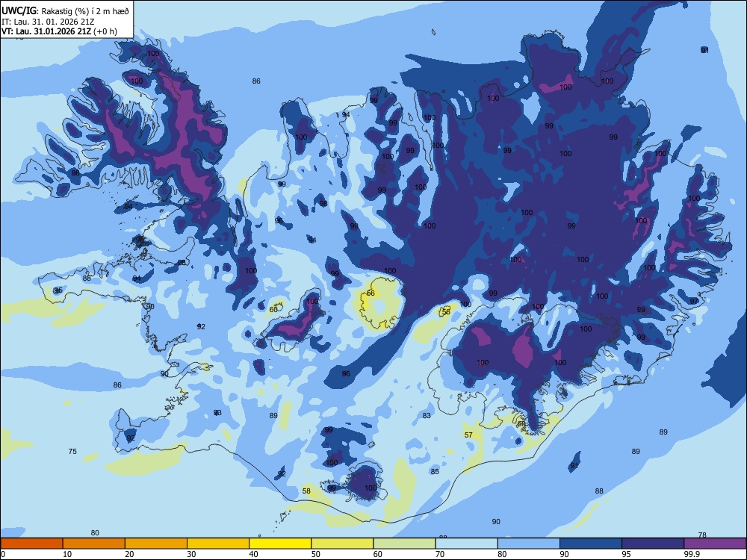This screenshot has height=560, width=747.
Task: Click the map value '58' near the coast
Action: click(306, 491)
